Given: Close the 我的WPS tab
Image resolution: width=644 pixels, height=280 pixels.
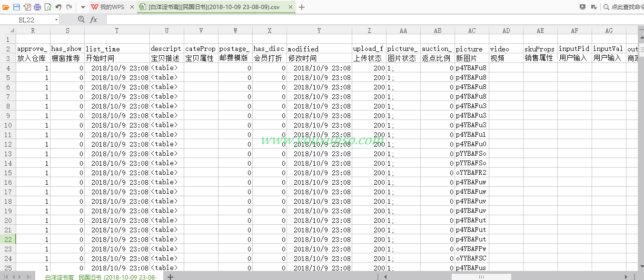Looking at the screenshot, I should click(x=132, y=7).
